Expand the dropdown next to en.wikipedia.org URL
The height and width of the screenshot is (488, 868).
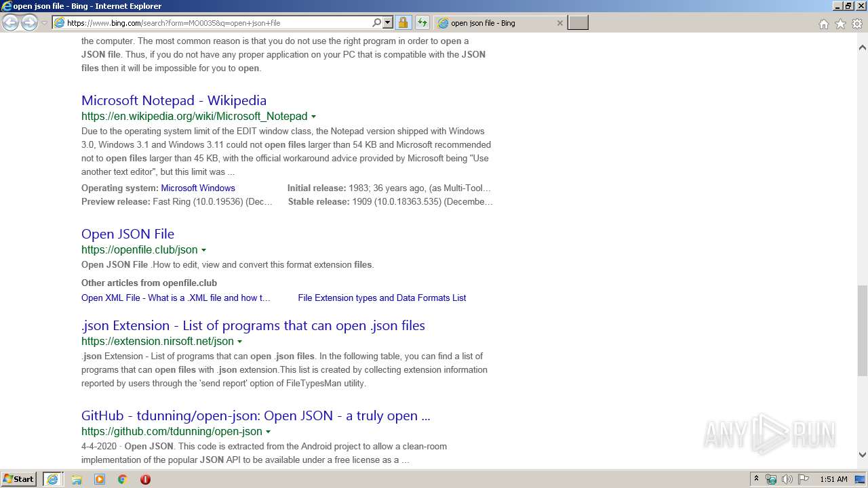pyautogui.click(x=313, y=117)
